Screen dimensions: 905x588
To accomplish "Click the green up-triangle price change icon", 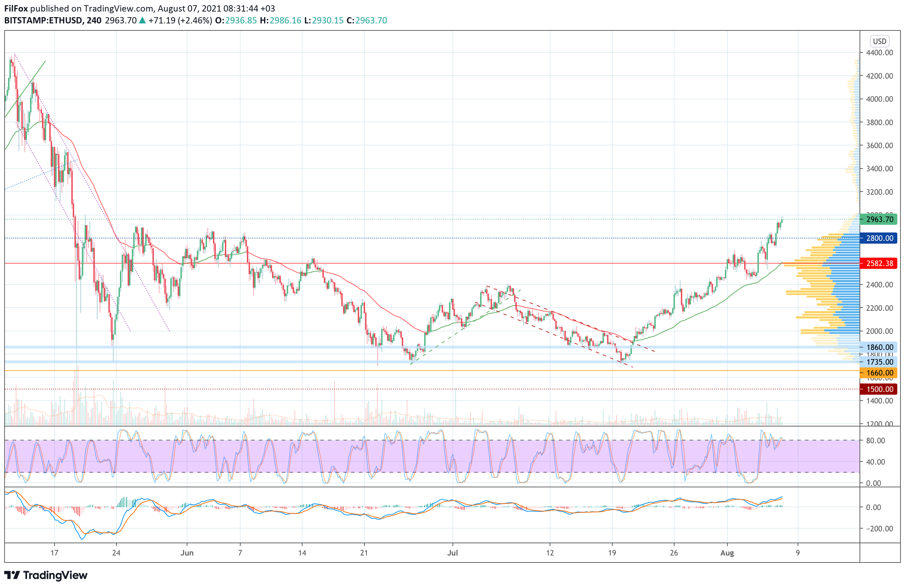I will click(142, 21).
